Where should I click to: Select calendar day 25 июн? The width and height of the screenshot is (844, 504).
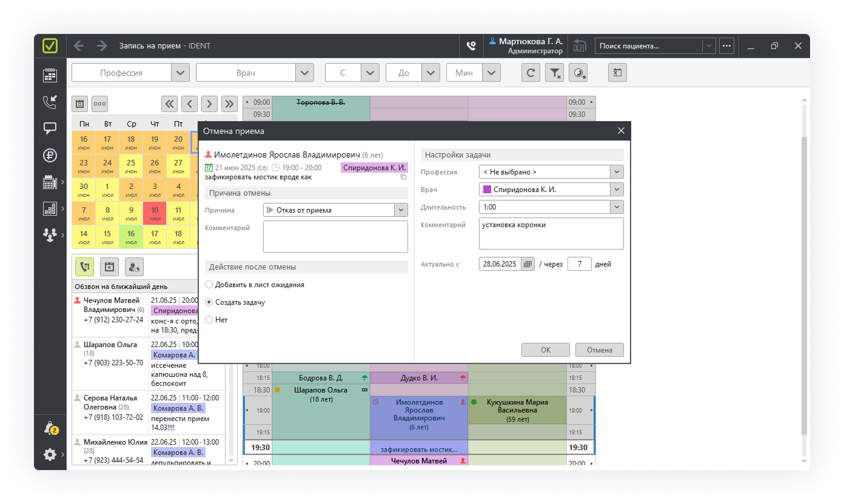[131, 166]
